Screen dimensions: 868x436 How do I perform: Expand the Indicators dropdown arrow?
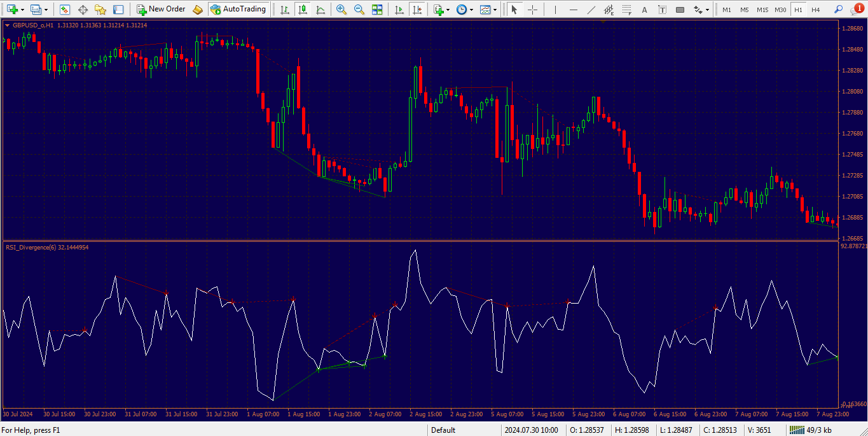448,10
